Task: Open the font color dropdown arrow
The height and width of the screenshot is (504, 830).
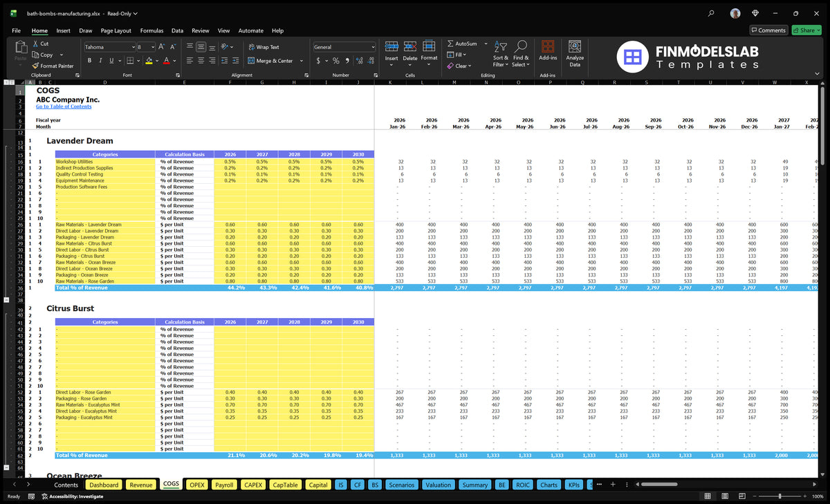Action: coord(174,61)
